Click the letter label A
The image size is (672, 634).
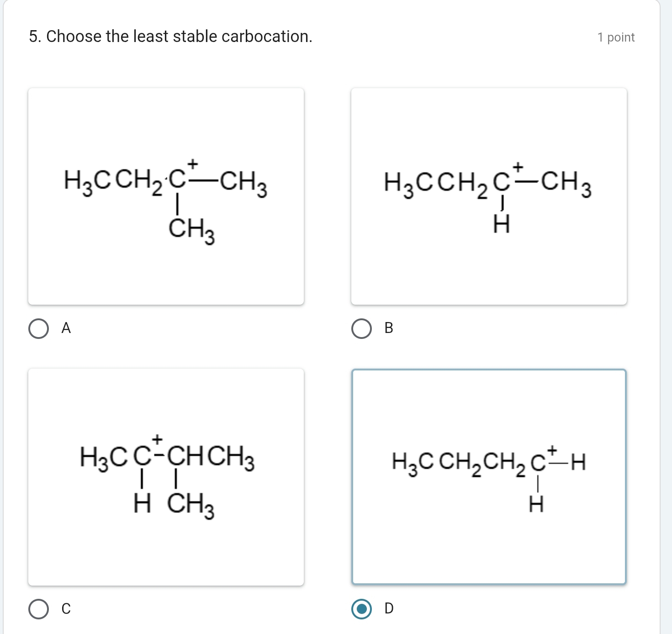[66, 328]
